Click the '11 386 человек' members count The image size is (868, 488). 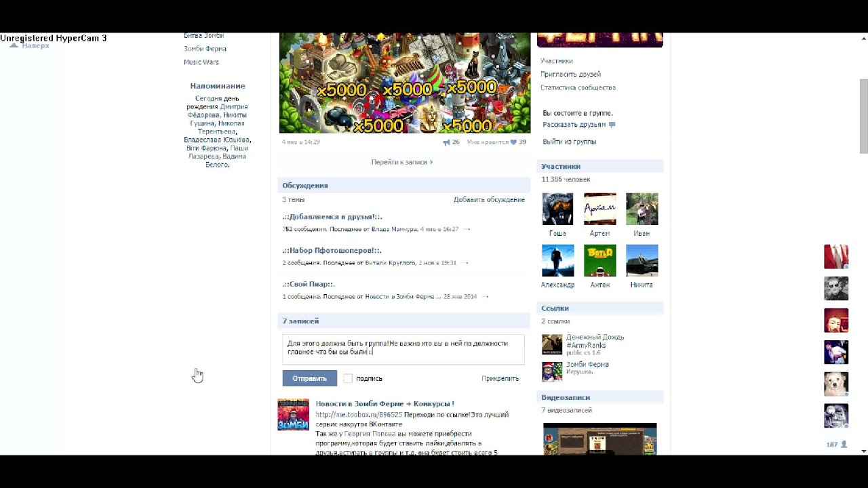click(566, 180)
